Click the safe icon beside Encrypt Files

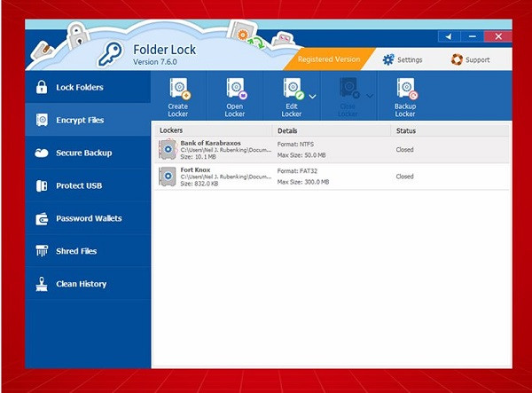[42, 120]
